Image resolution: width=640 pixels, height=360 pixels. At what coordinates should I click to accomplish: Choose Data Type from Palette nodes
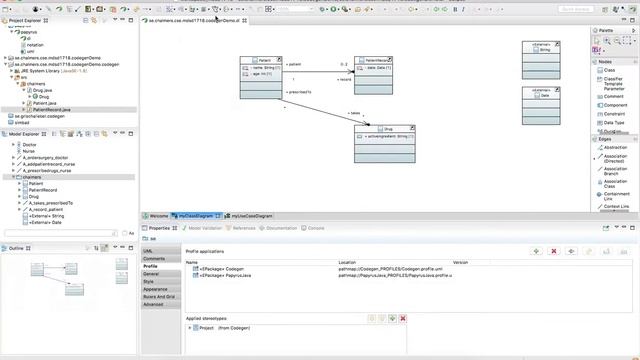point(610,123)
